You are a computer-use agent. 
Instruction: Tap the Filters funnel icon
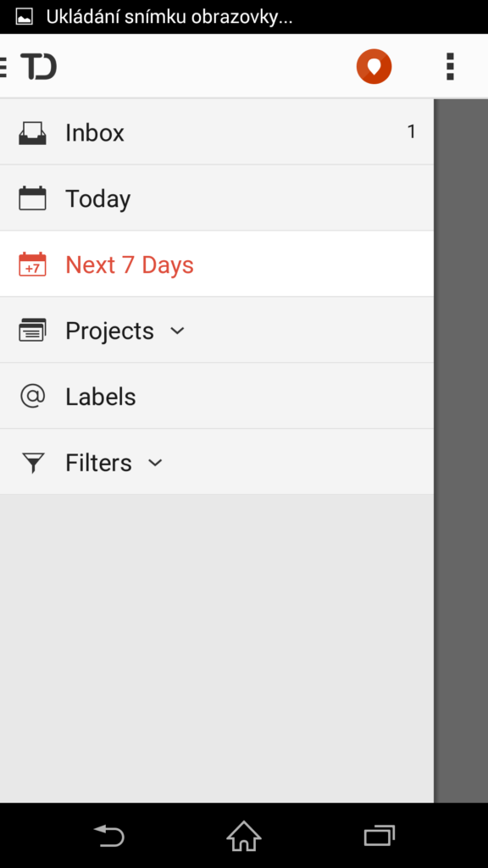click(33, 462)
